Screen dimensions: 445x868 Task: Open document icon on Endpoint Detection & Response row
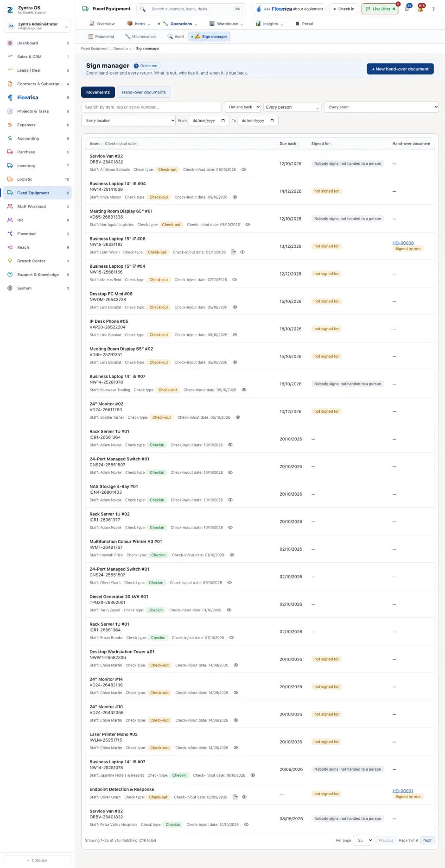[235, 797]
